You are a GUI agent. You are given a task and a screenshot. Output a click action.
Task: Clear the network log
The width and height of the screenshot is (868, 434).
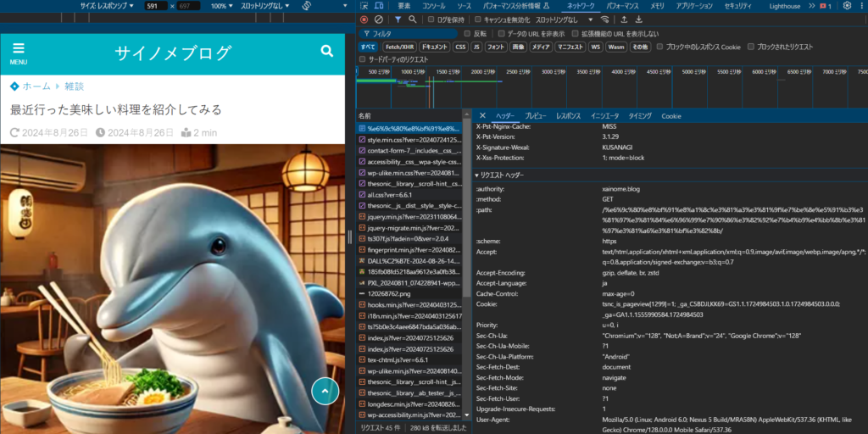point(379,19)
